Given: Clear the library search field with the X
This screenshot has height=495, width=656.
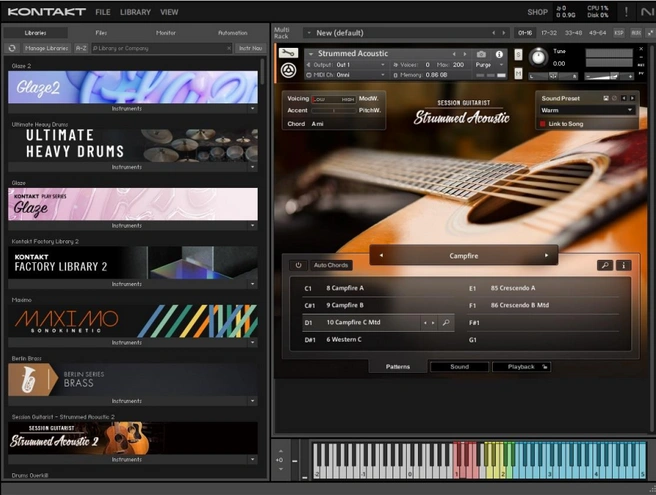Looking at the screenshot, I should pos(229,49).
